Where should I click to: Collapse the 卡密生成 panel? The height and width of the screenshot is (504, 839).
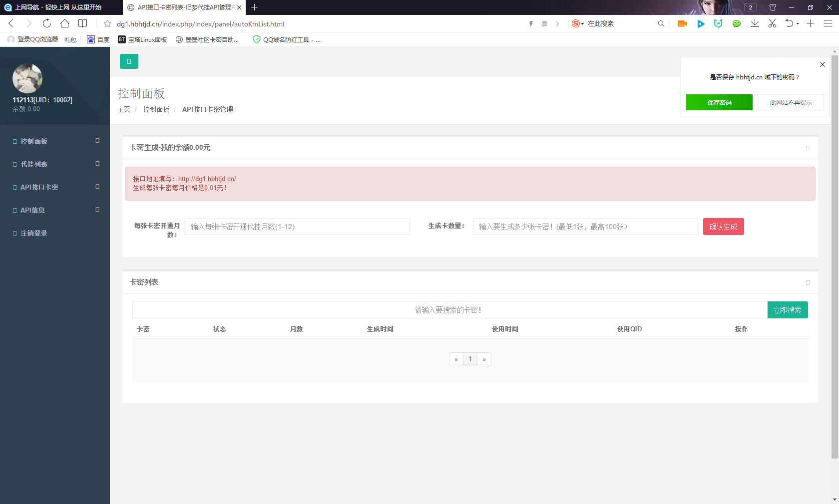pyautogui.click(x=808, y=148)
